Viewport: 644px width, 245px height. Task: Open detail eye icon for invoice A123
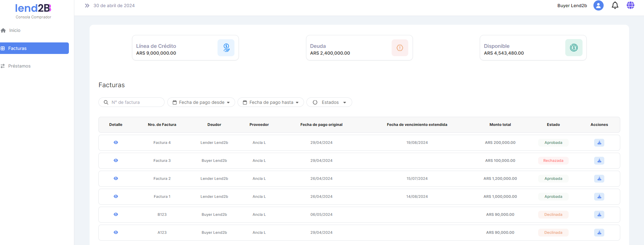point(116,232)
